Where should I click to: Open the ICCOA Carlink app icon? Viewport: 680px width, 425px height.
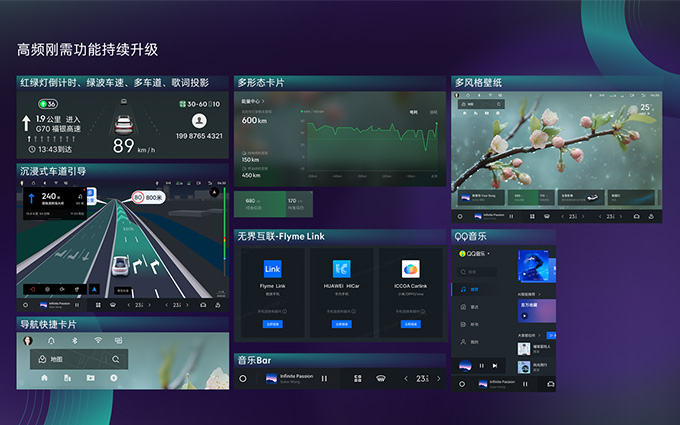(x=411, y=269)
